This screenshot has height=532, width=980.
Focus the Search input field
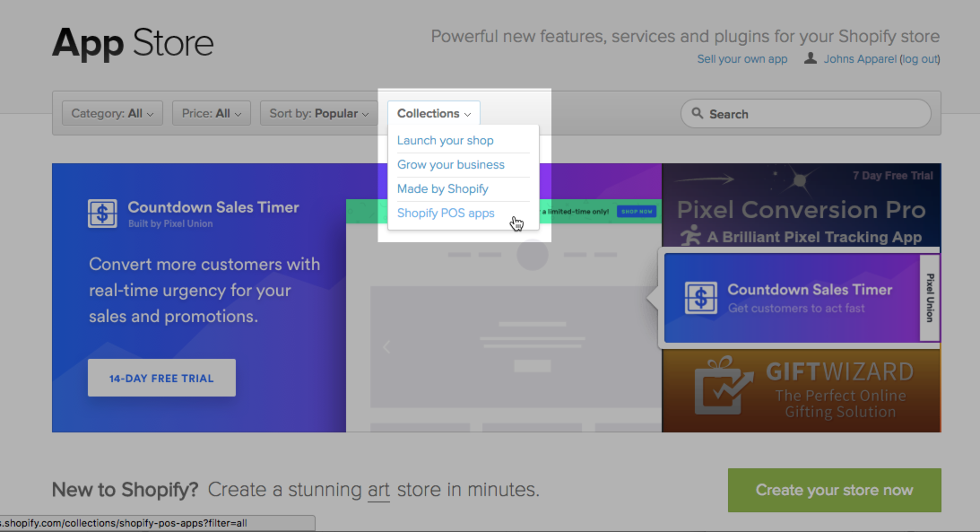(806, 114)
